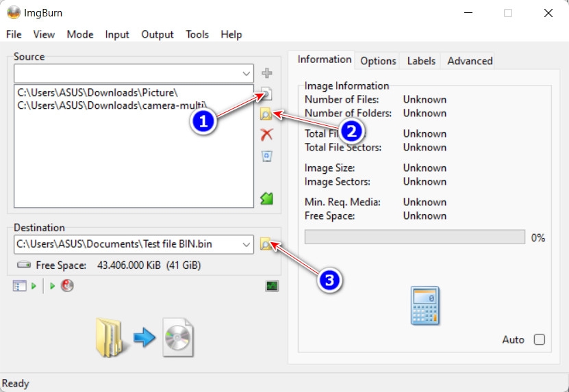
Task: Open the Input menu
Action: click(x=117, y=34)
